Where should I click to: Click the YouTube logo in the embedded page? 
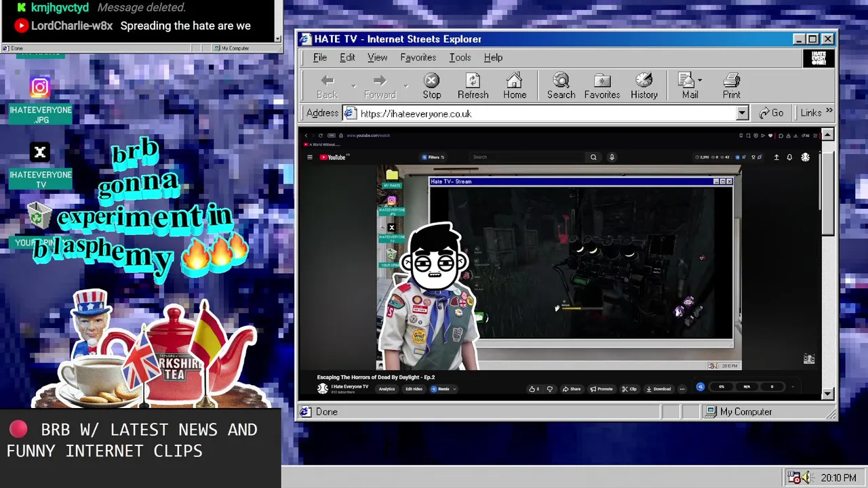click(x=332, y=157)
